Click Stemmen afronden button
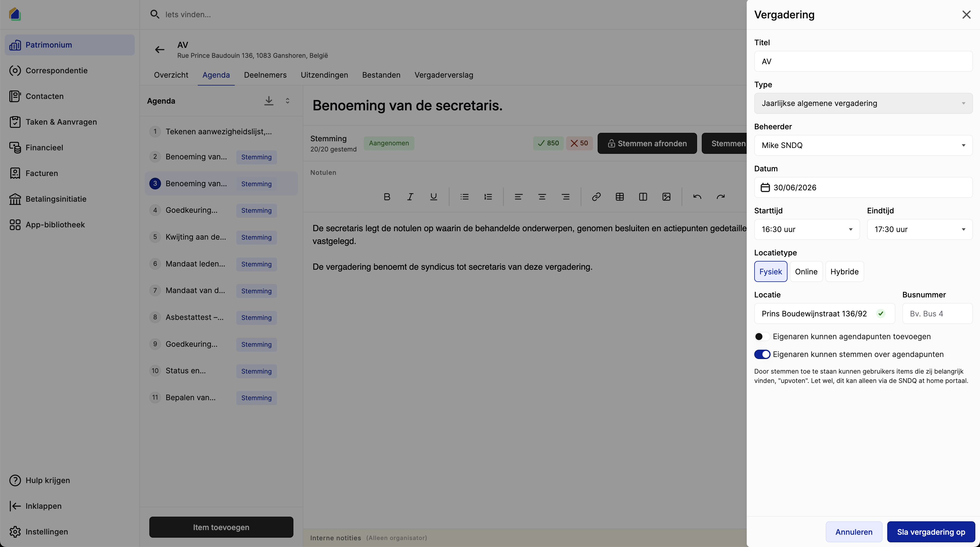The image size is (980, 547). 647,144
